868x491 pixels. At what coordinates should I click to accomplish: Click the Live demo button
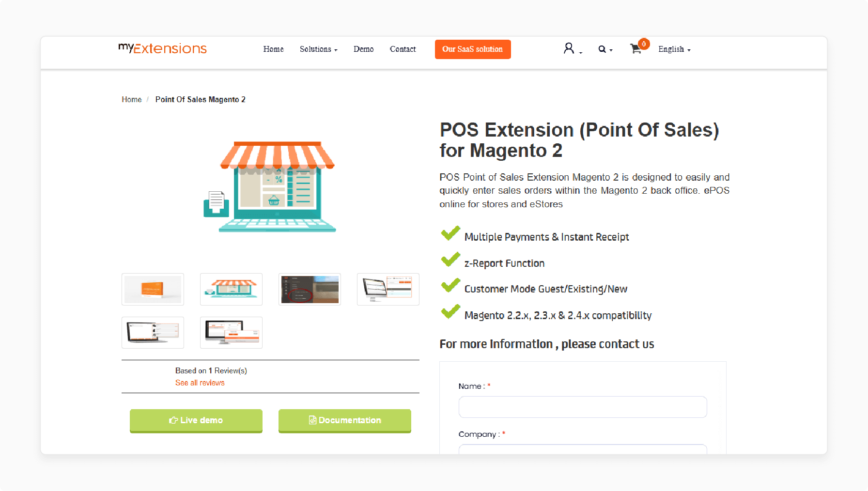pyautogui.click(x=196, y=420)
